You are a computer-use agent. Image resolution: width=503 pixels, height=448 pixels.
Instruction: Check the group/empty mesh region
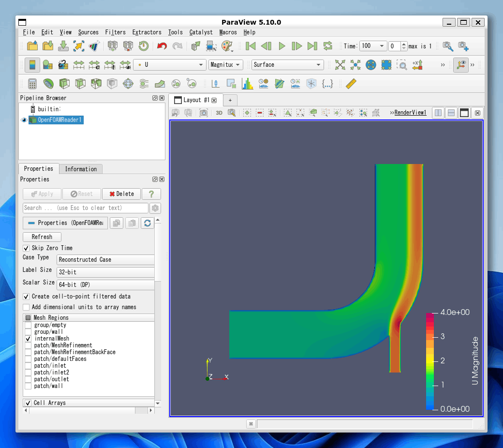[28, 325]
